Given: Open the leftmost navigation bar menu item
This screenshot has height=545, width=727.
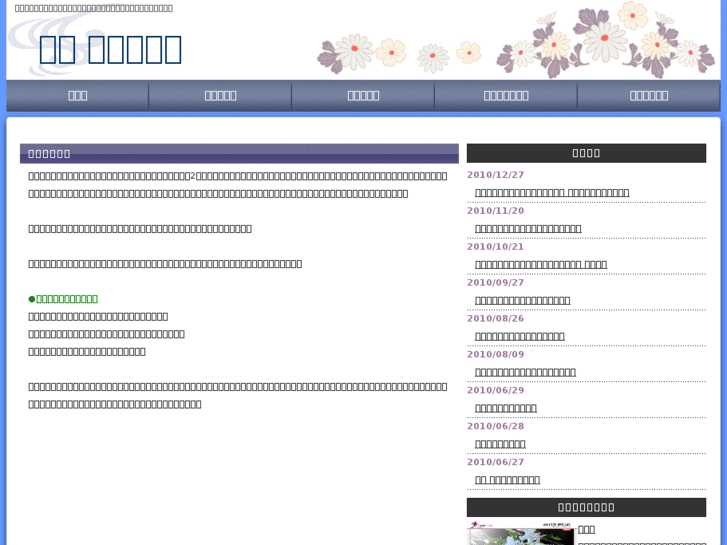Looking at the screenshot, I should (x=77, y=96).
